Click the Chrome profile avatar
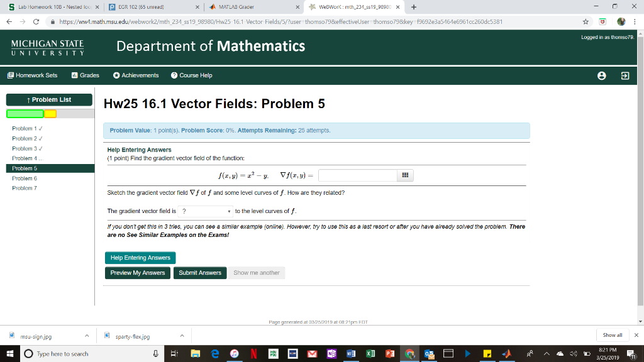Image resolution: width=644 pixels, height=362 pixels. tap(621, 22)
